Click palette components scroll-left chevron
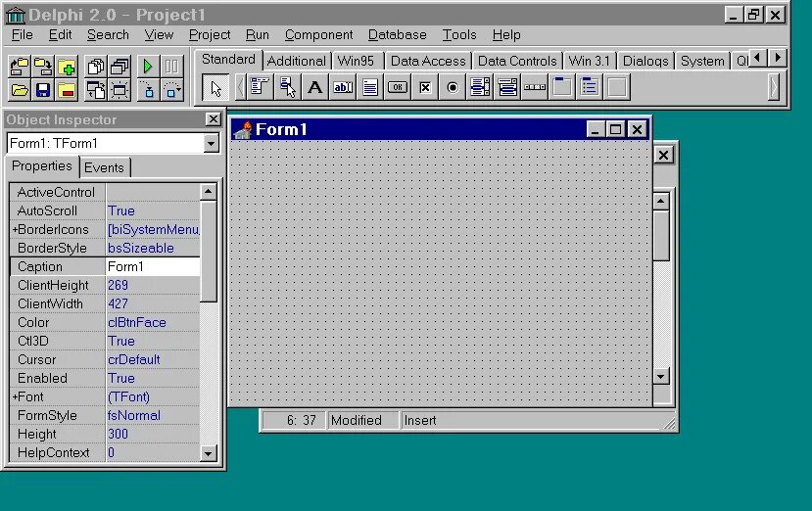The width and height of the screenshot is (812, 511). pyautogui.click(x=240, y=87)
